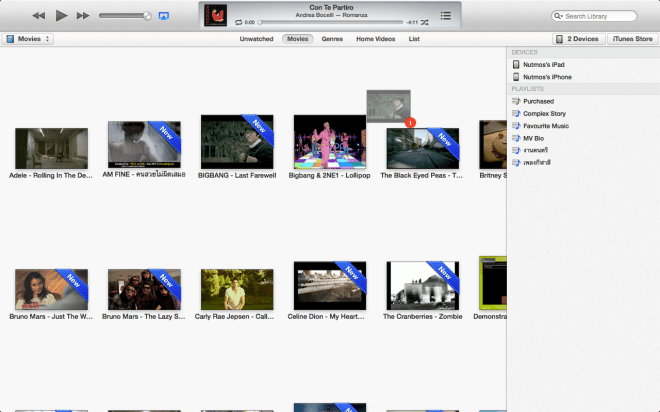Image resolution: width=660 pixels, height=412 pixels.
Task: Toggle repeat in the now playing display
Action: (238, 22)
